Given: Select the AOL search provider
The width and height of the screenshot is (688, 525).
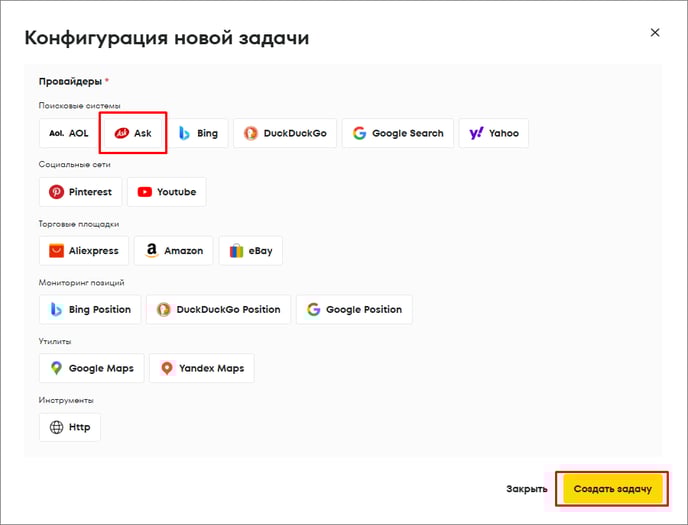Looking at the screenshot, I should pyautogui.click(x=69, y=133).
